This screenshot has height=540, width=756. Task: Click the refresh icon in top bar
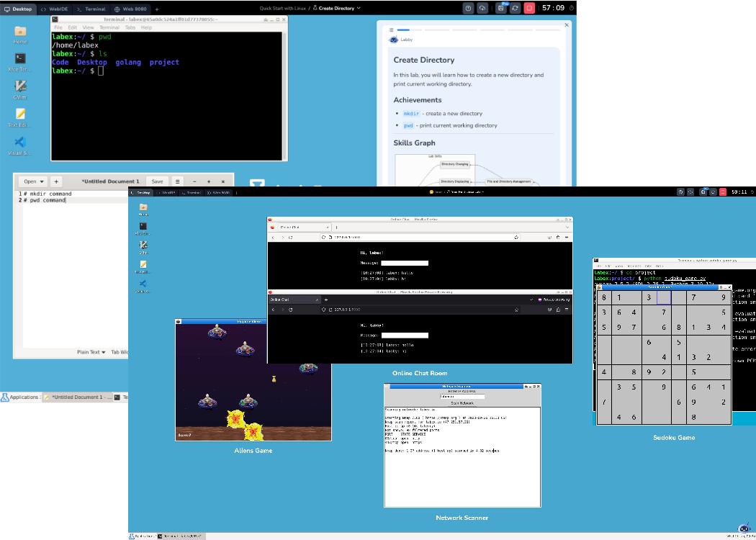pos(515,8)
